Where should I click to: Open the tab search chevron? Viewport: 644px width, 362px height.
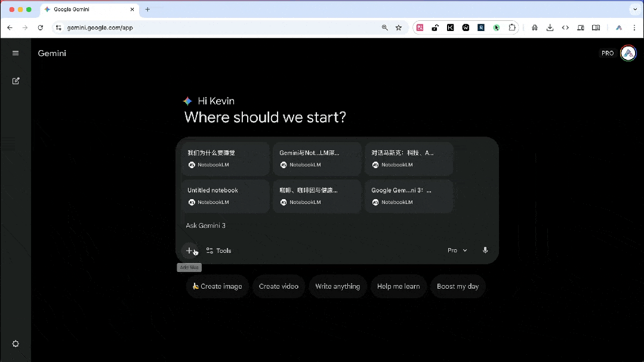[x=634, y=10]
